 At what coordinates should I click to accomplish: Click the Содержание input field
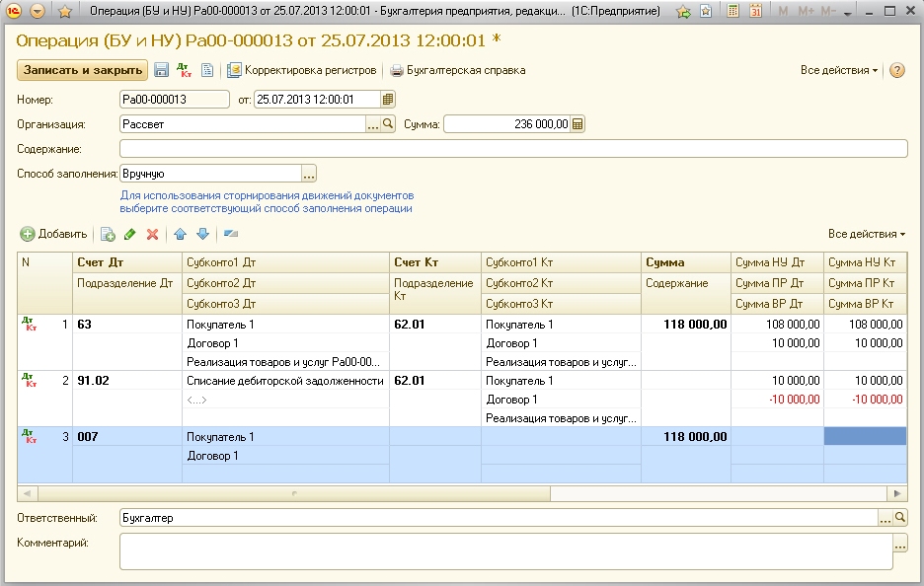[x=513, y=149]
